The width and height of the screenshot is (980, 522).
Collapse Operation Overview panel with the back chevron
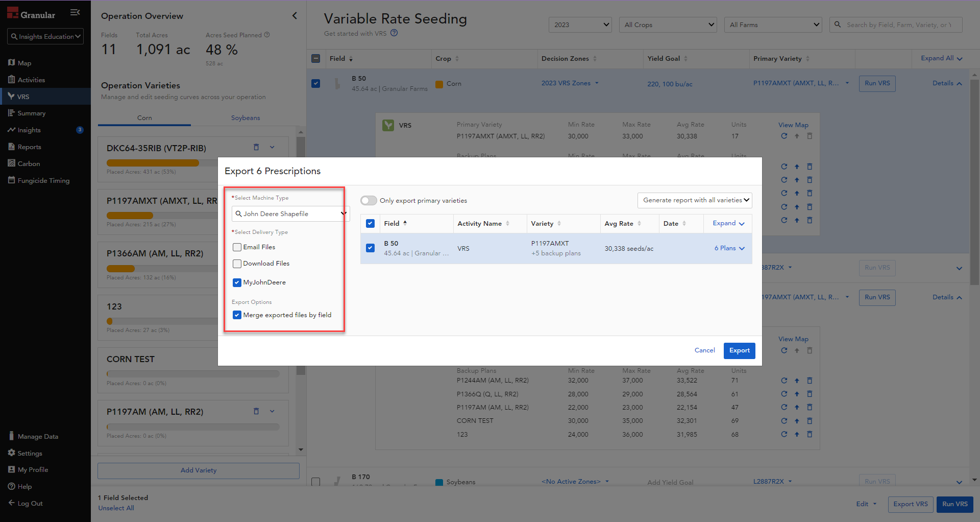point(295,16)
